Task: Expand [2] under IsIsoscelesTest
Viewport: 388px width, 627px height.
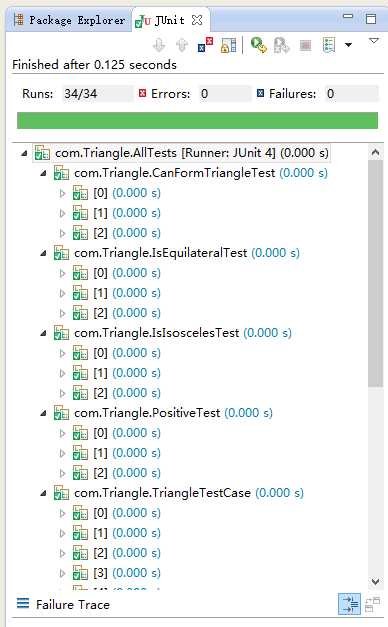Action: (62, 393)
